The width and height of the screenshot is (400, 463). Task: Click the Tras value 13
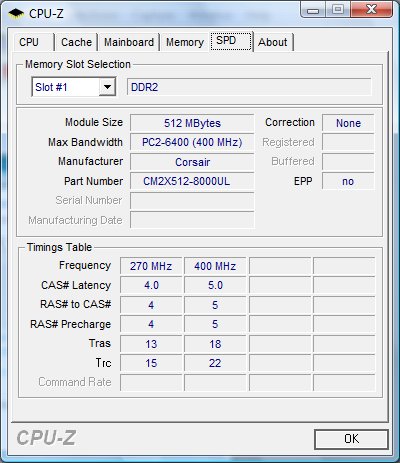click(x=151, y=344)
